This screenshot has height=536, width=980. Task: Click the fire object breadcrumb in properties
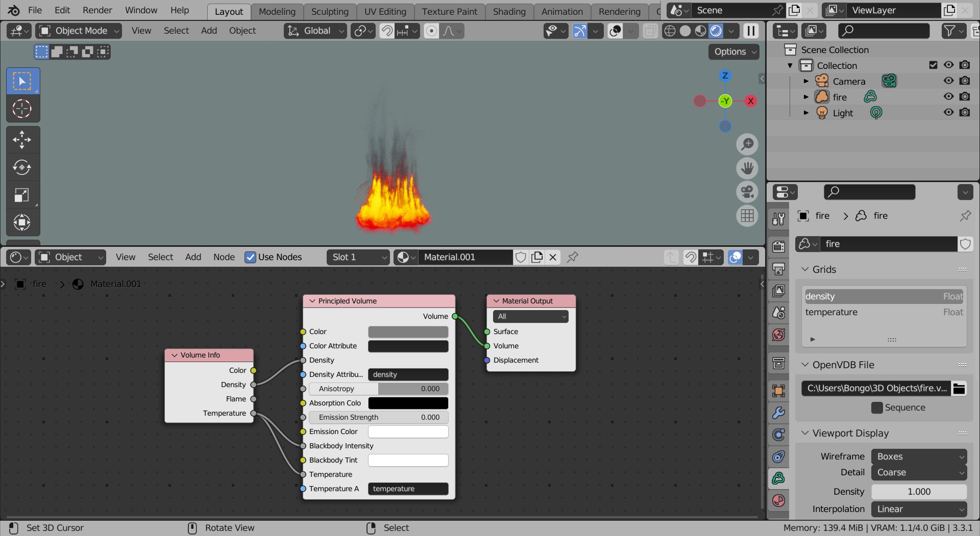tap(815, 216)
